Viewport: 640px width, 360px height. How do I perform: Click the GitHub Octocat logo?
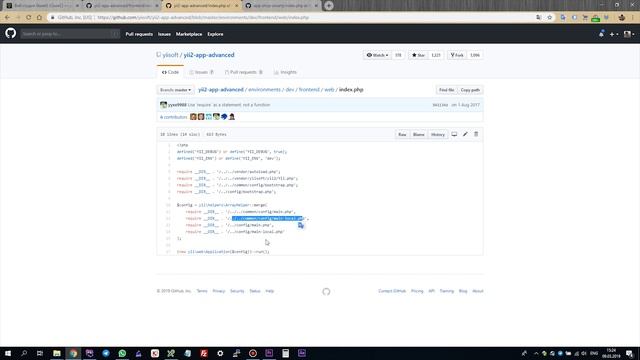(x=11, y=33)
